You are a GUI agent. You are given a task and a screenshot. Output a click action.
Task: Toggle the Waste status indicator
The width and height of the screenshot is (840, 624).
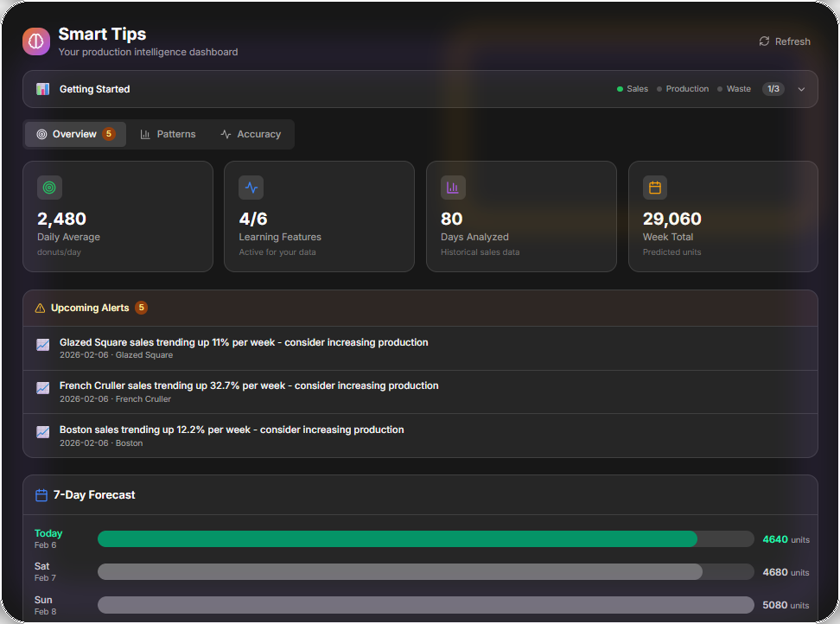tap(735, 89)
